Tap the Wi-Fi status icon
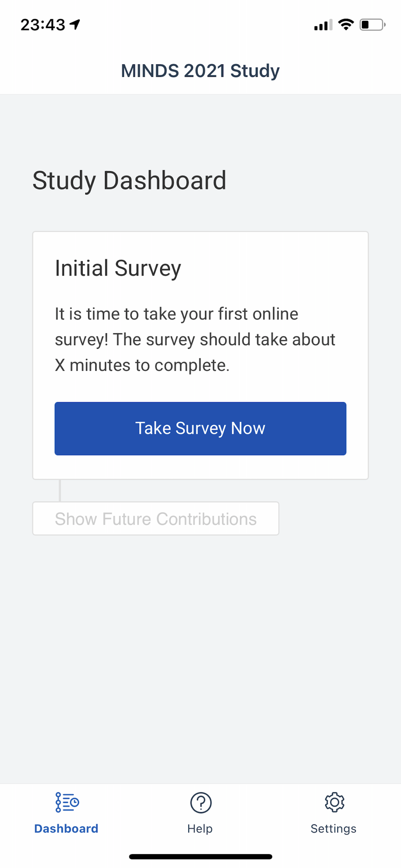Screen dimensions: 401x868 coord(346,25)
